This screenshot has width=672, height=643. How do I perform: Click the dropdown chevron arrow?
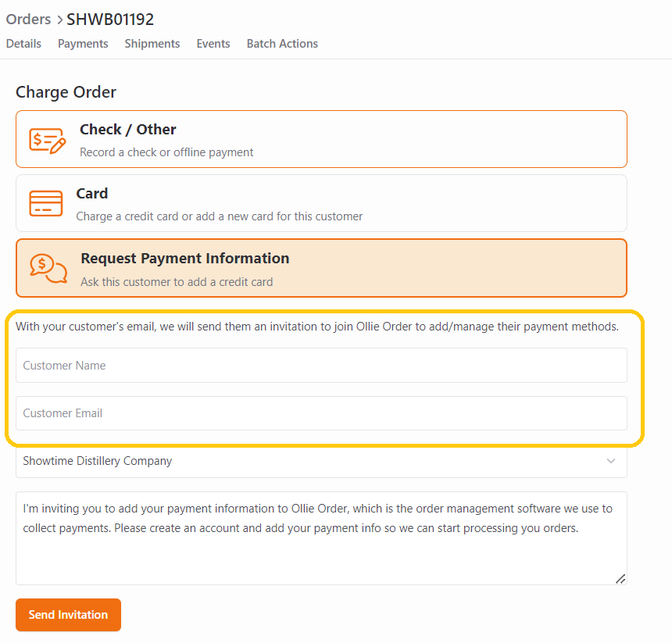click(611, 461)
